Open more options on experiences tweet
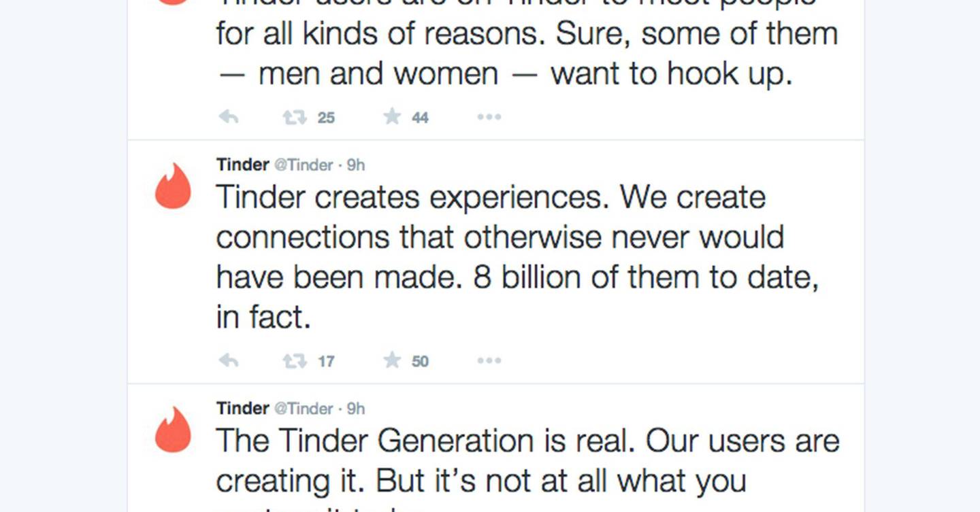 tap(489, 360)
